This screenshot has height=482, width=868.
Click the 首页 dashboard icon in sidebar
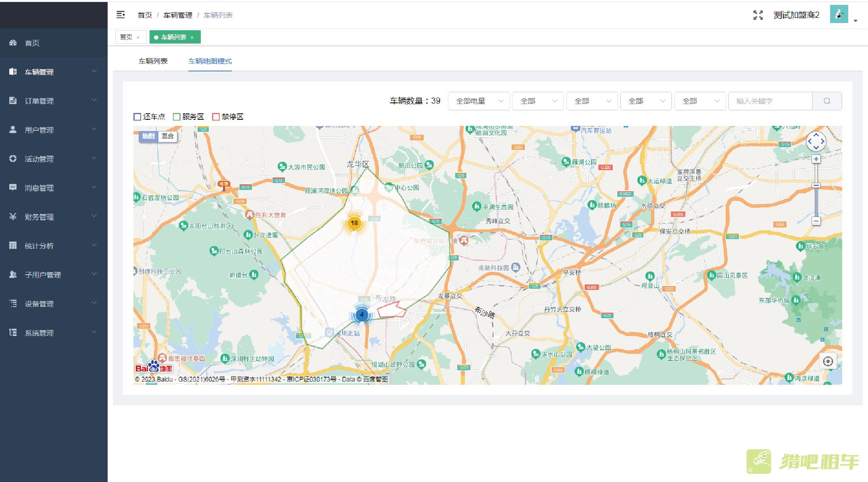13,43
